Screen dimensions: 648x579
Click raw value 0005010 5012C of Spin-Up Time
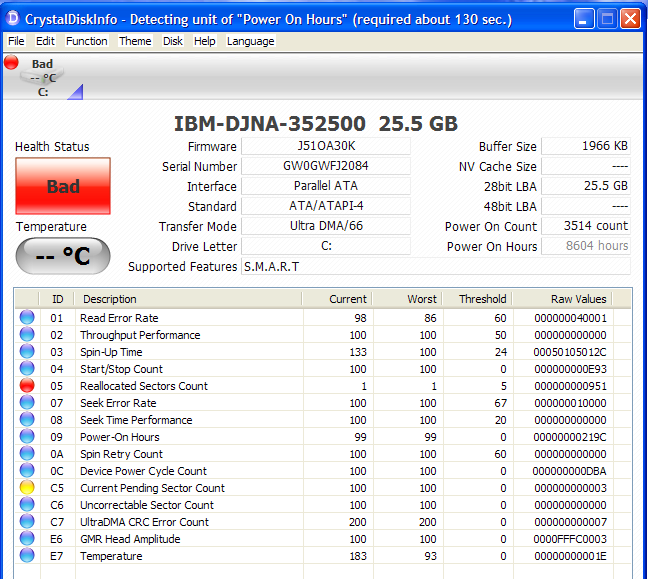click(570, 352)
